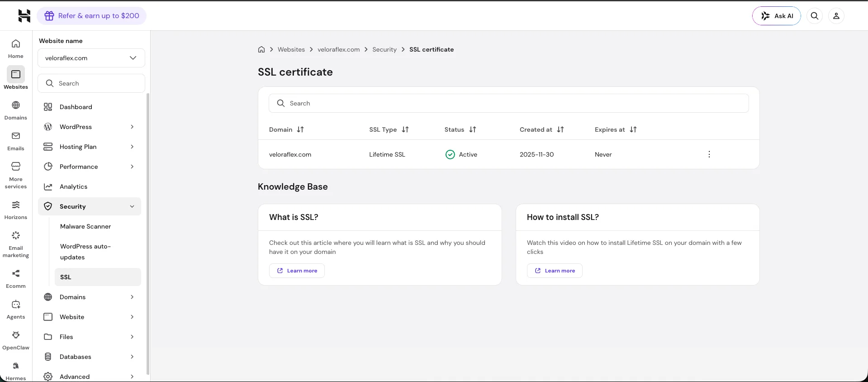The width and height of the screenshot is (868, 382).
Task: Expand the Hosting Plan menu section
Action: tap(90, 147)
